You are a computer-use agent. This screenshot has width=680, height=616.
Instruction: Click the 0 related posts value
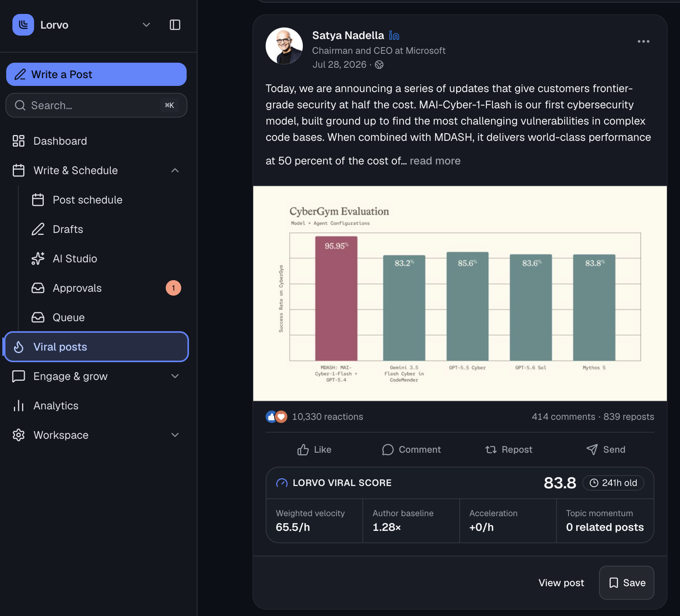tap(605, 527)
